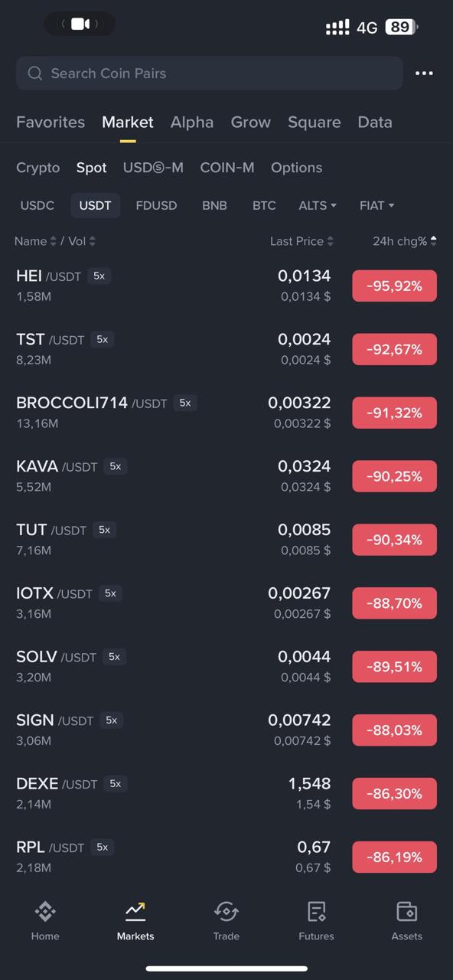Enable the BTC quote filter
The image size is (453, 980).
(x=264, y=205)
